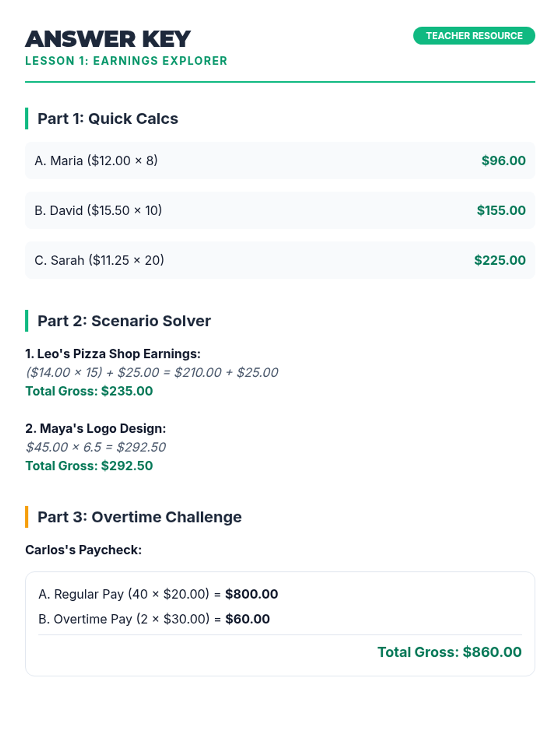Select the David ($15.50 × 10) row
The width and height of the screenshot is (560, 747).
[98, 211]
